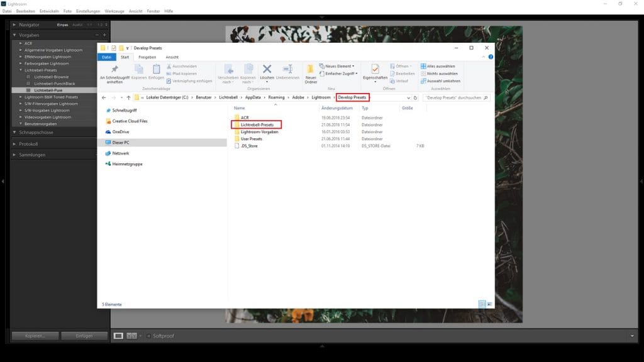Open Einfacher Zugriff dropdown

[x=338, y=74]
